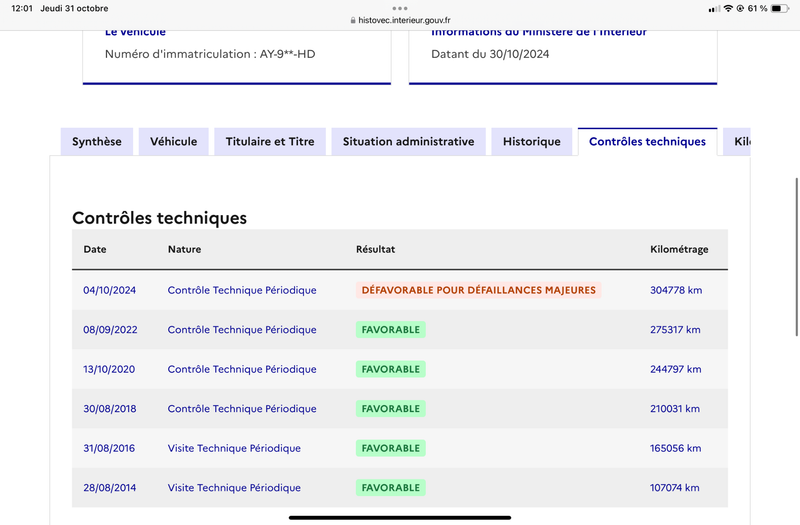
Task: Select the date 31/08/2016
Action: coord(109,448)
